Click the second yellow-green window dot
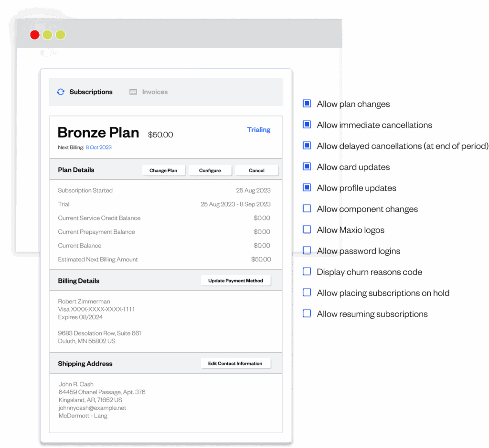Viewport: 489px width, 448px height. [x=61, y=35]
